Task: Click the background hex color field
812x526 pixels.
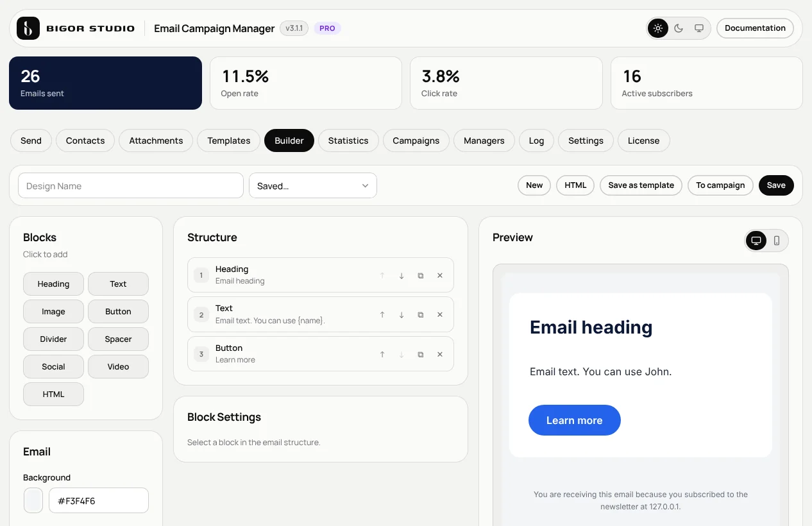Action: (x=99, y=500)
